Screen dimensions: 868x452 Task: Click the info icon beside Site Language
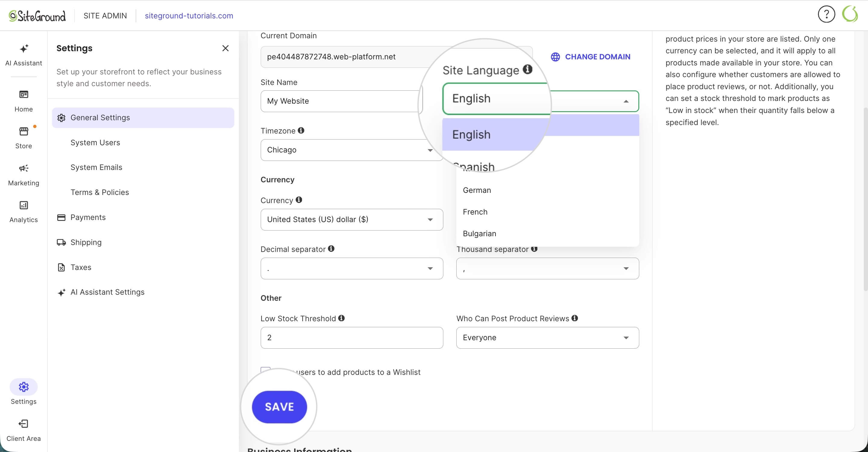[527, 69]
